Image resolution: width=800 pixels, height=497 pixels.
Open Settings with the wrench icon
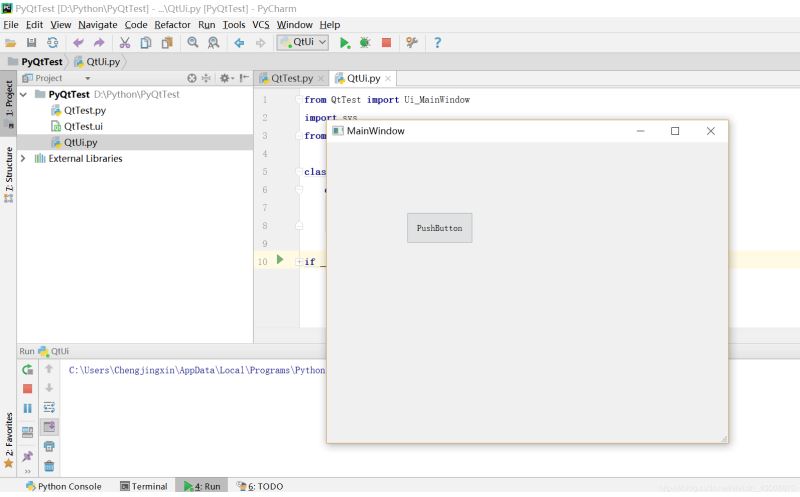click(x=412, y=43)
